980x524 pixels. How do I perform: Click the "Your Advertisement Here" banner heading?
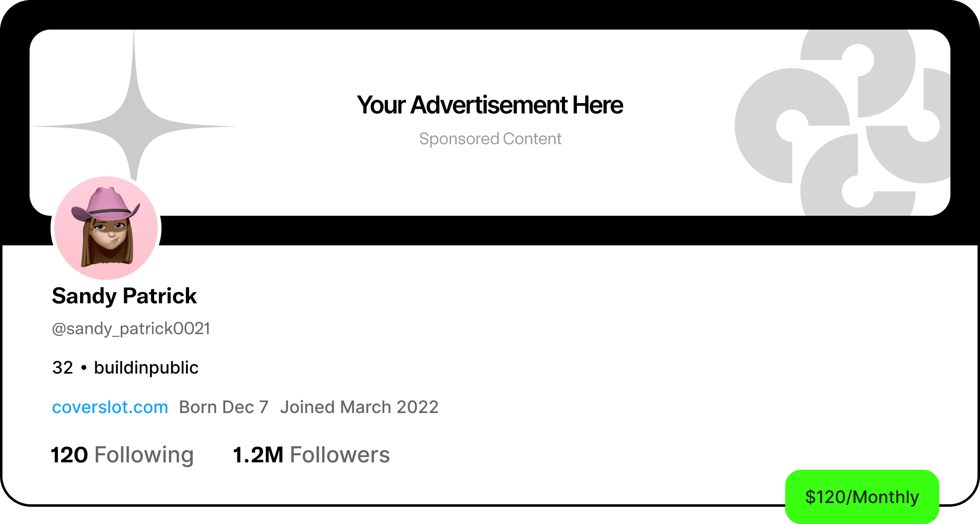tap(490, 105)
